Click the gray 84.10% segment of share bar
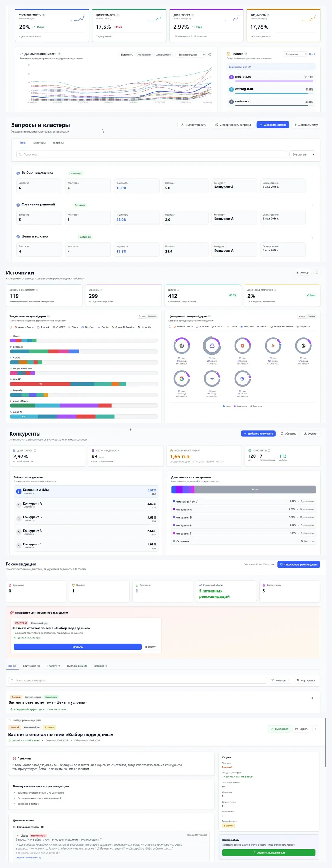This screenshot has height=868, width=332. pos(255,490)
